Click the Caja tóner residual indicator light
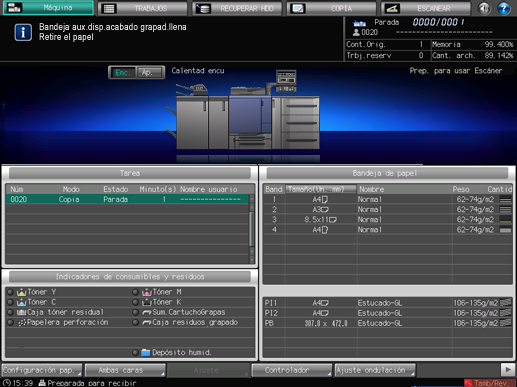Screen dimensions: 517x387 [10, 312]
